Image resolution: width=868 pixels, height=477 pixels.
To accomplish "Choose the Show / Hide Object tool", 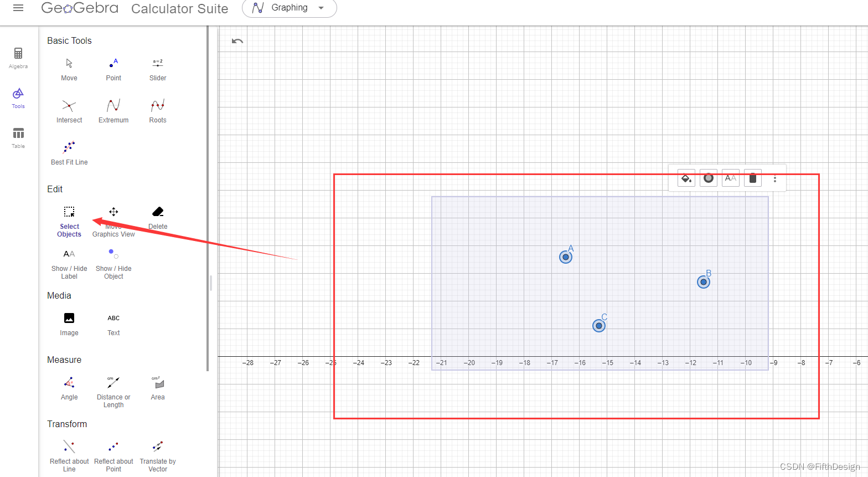I will 113,264.
